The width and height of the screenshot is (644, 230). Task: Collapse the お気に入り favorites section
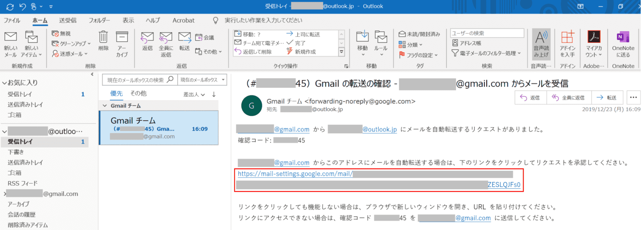click(x=4, y=83)
